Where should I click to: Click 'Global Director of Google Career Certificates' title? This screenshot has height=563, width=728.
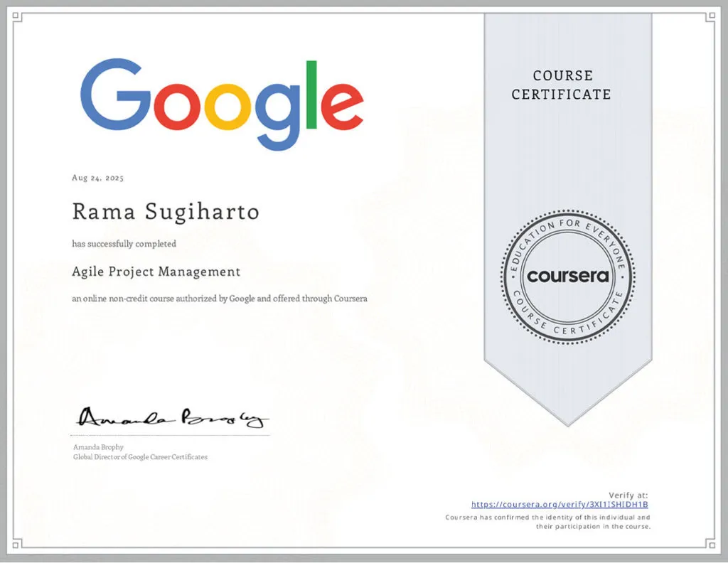140,457
